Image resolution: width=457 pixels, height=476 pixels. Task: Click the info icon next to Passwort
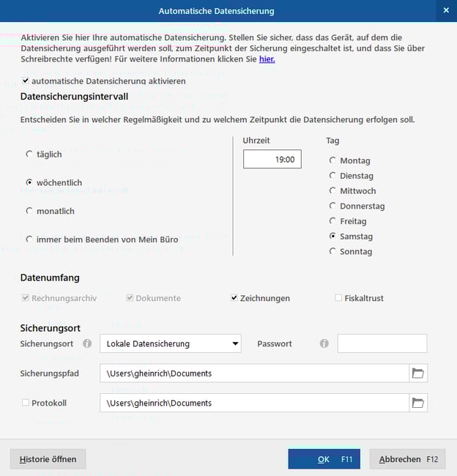click(x=324, y=343)
